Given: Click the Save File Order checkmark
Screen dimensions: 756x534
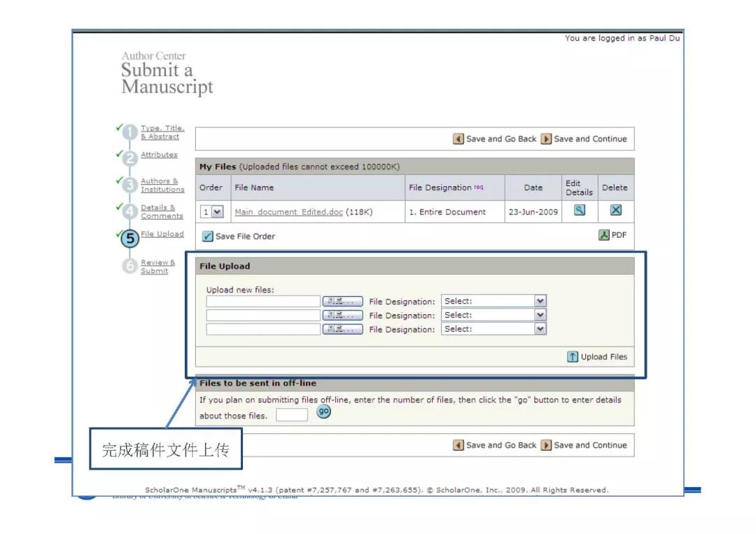Looking at the screenshot, I should point(208,236).
